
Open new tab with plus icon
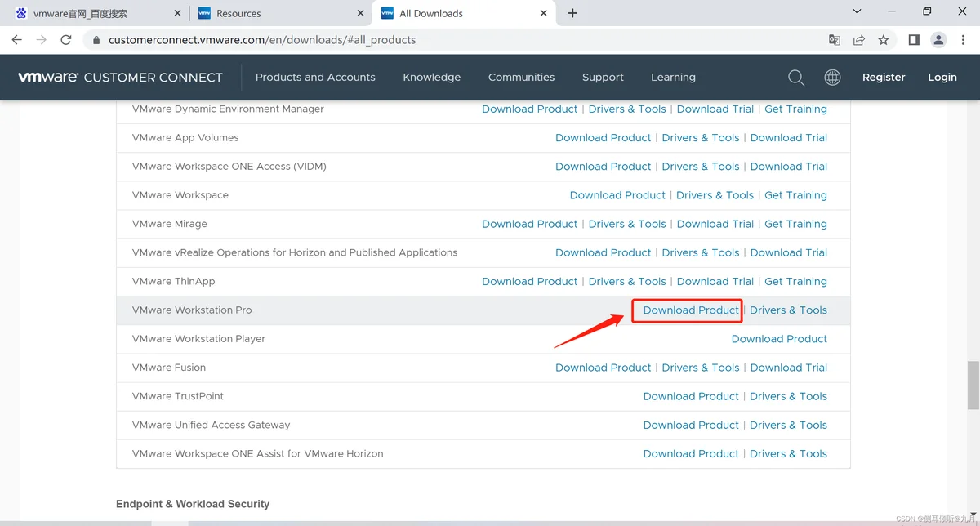(x=572, y=13)
